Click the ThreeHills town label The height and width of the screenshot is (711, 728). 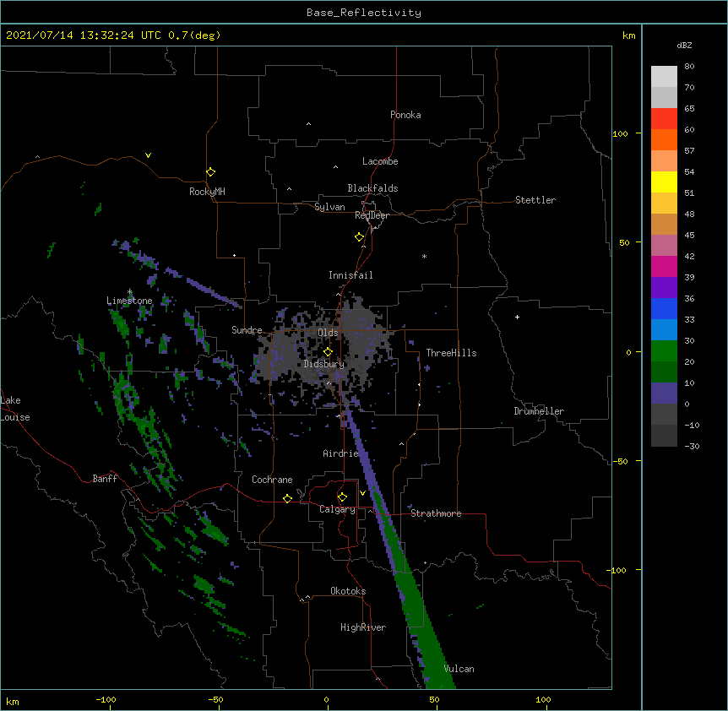tap(451, 353)
